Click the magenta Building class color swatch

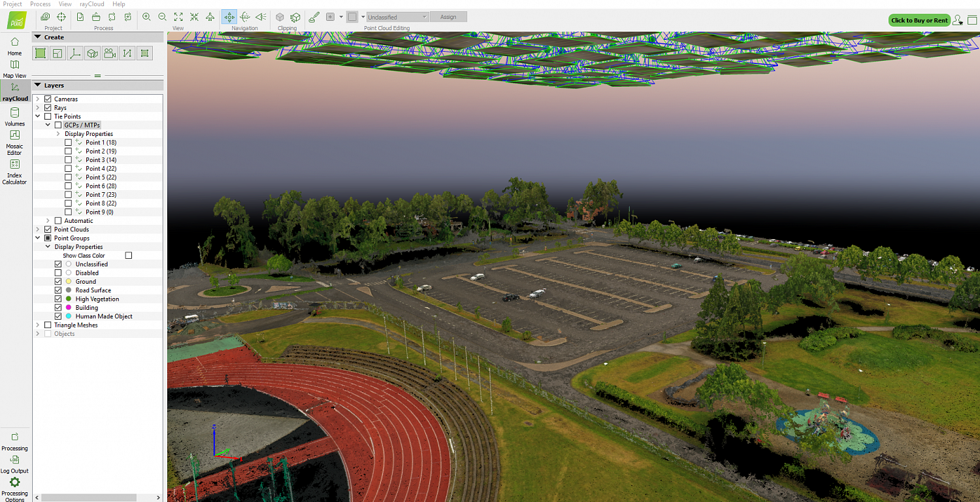point(69,307)
